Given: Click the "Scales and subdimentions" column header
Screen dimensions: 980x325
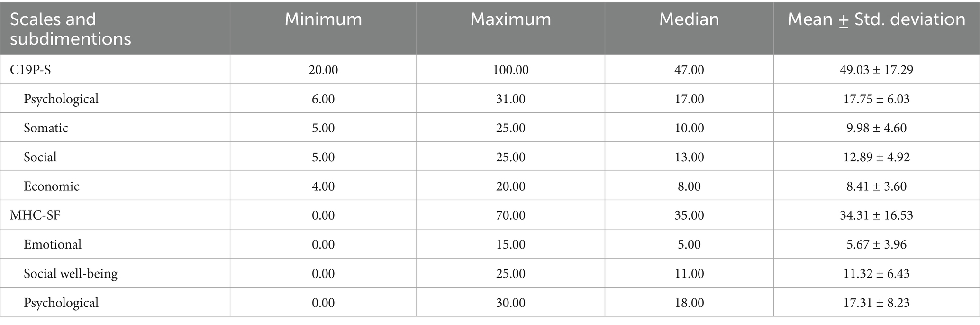Looking at the screenshot, I should (x=70, y=28).
